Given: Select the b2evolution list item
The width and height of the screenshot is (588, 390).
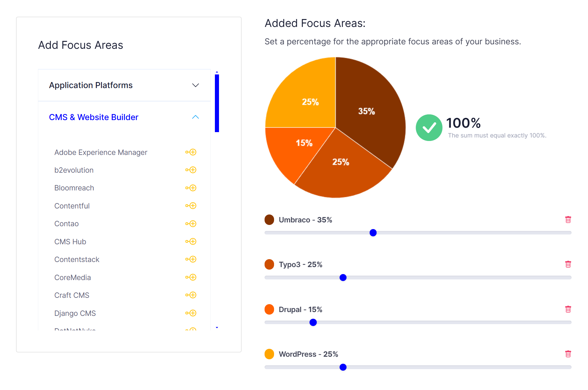Looking at the screenshot, I should pos(74,170).
